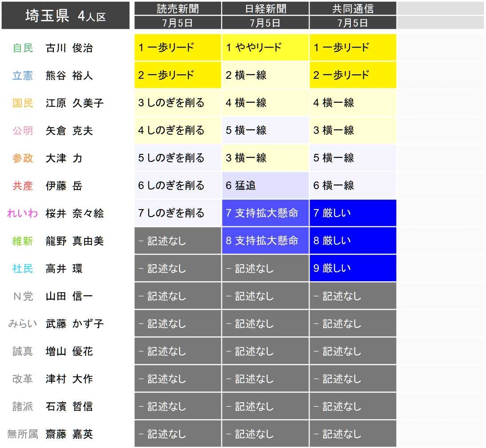Image resolution: width=486 pixels, height=448 pixels.
Task: Select the blue '9 厳しい' cell
Action: pos(353,268)
